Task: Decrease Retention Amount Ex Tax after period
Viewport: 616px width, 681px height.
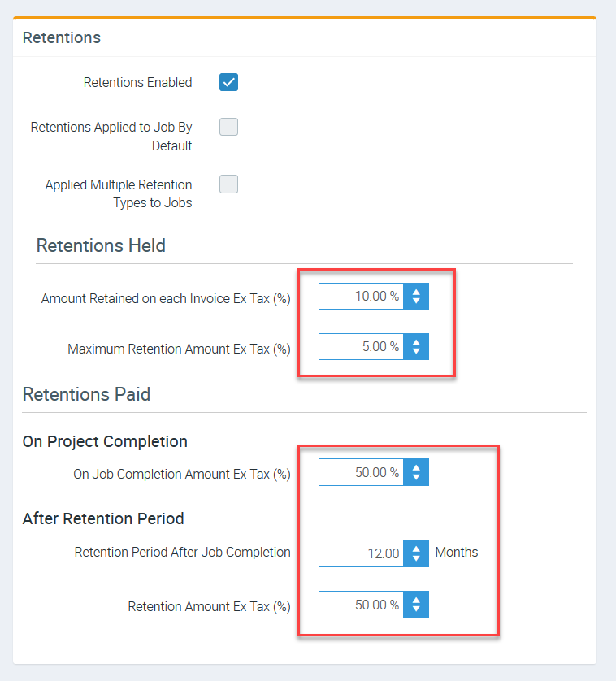Action: coord(416,610)
